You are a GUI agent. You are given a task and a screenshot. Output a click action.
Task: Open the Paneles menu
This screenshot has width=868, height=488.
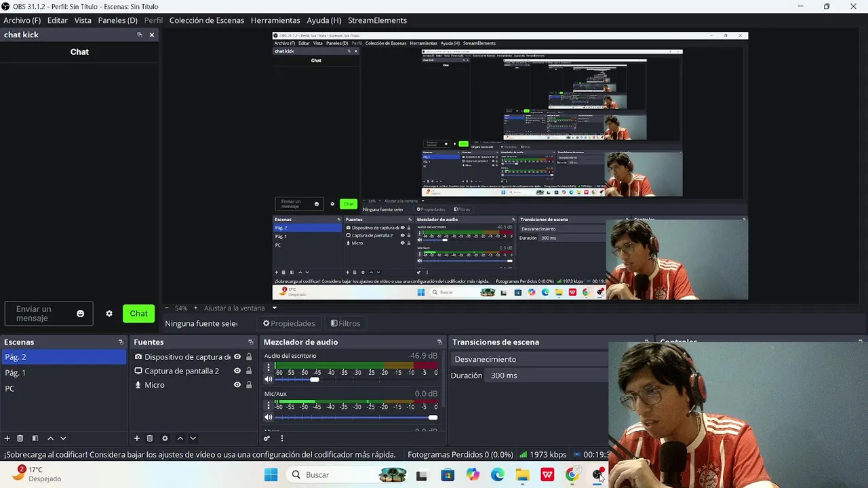pos(117,20)
